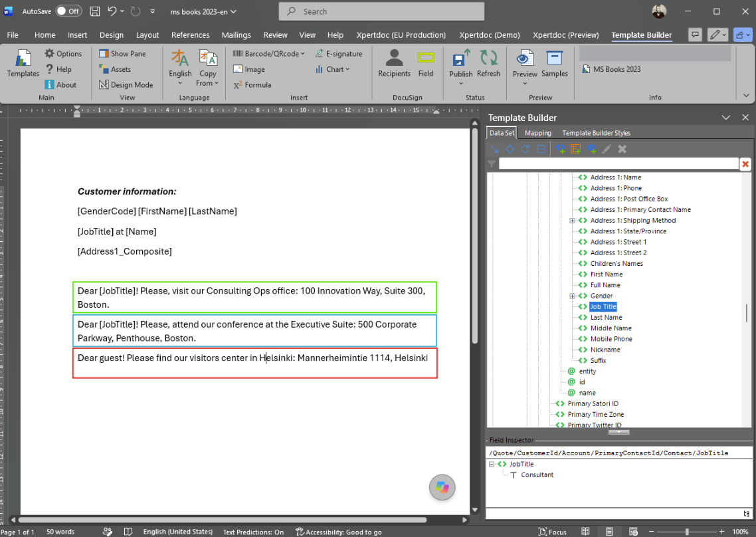Click the save icon in the title bar
The image size is (756, 537).
[x=95, y=11]
